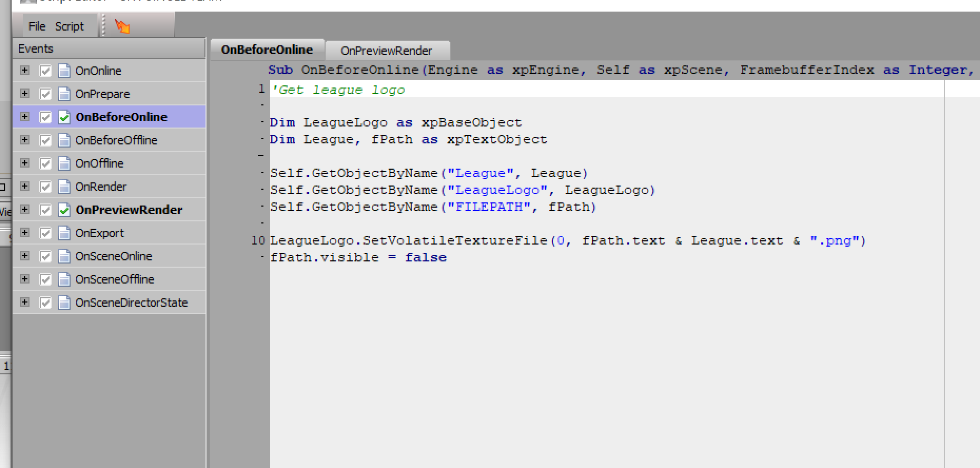Select the OnBeforeOnline event name
980x468 pixels.
tap(122, 117)
